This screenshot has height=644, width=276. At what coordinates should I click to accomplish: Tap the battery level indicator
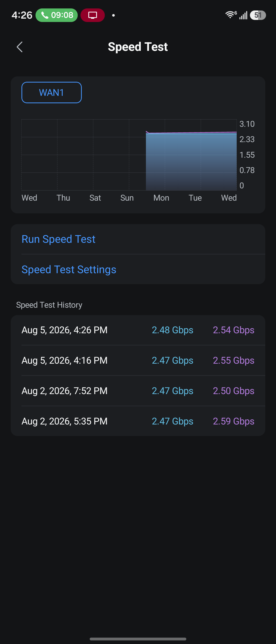point(258,15)
